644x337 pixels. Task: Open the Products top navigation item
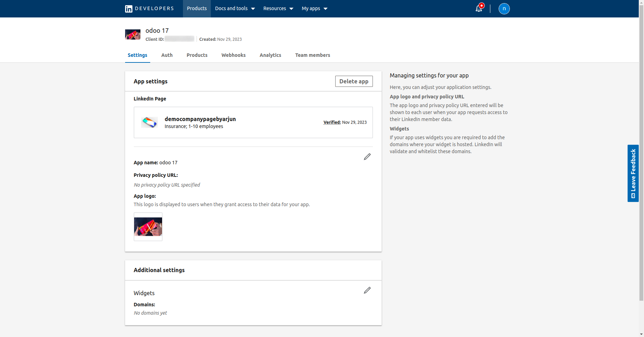pyautogui.click(x=197, y=9)
